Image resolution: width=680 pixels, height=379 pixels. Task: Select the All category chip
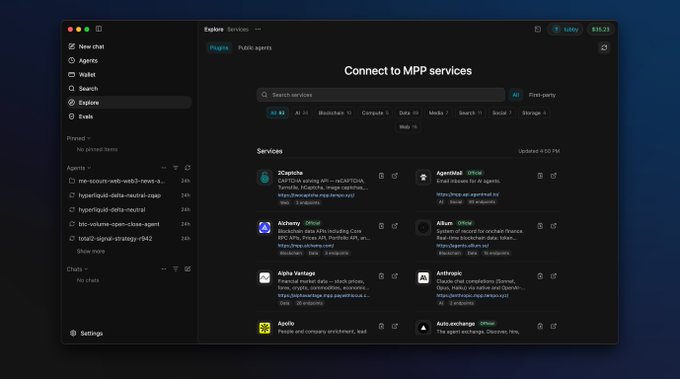tap(278, 113)
